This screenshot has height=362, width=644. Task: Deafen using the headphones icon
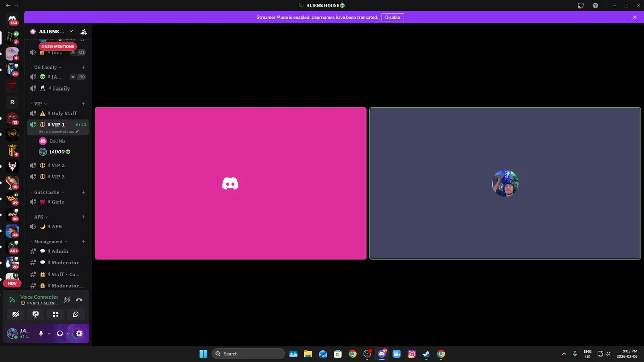(60, 333)
